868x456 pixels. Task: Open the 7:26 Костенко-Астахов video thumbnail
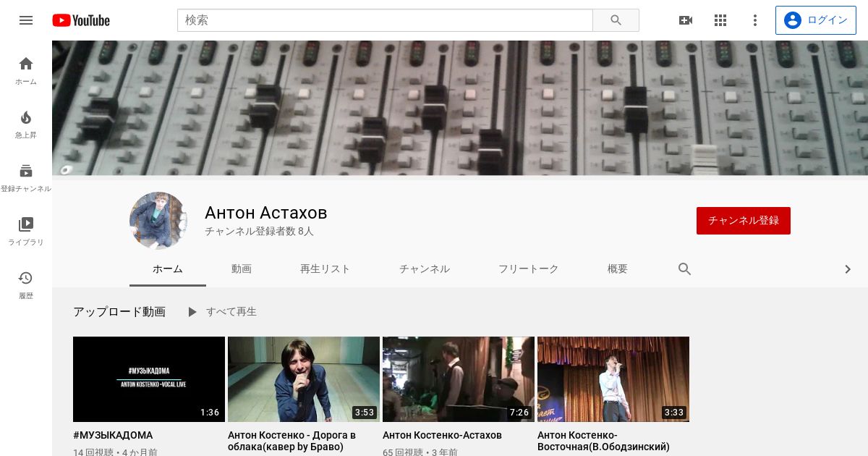pos(459,379)
